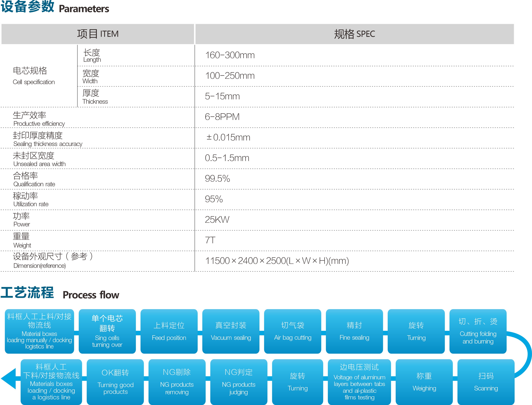This screenshot has width=532, height=405.
Task: Click the Vacuum sealing process box
Action: [x=231, y=331]
